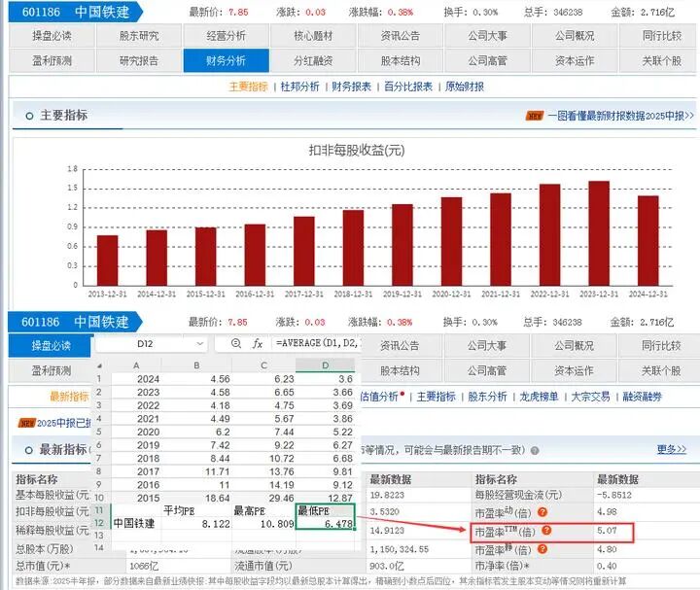Image resolution: width=700 pixels, height=590 pixels.
Task: Open the 分红融资 tab
Action: [313, 60]
